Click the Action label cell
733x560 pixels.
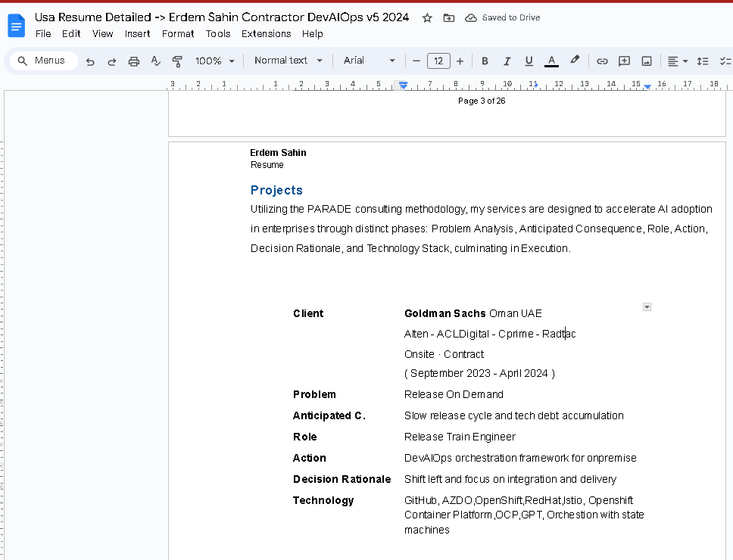click(x=310, y=458)
